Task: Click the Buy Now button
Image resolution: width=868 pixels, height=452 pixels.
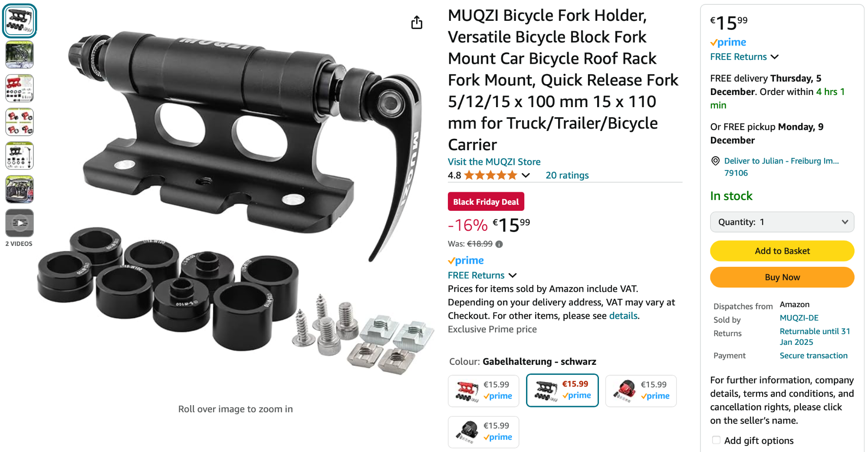Action: [x=782, y=277]
